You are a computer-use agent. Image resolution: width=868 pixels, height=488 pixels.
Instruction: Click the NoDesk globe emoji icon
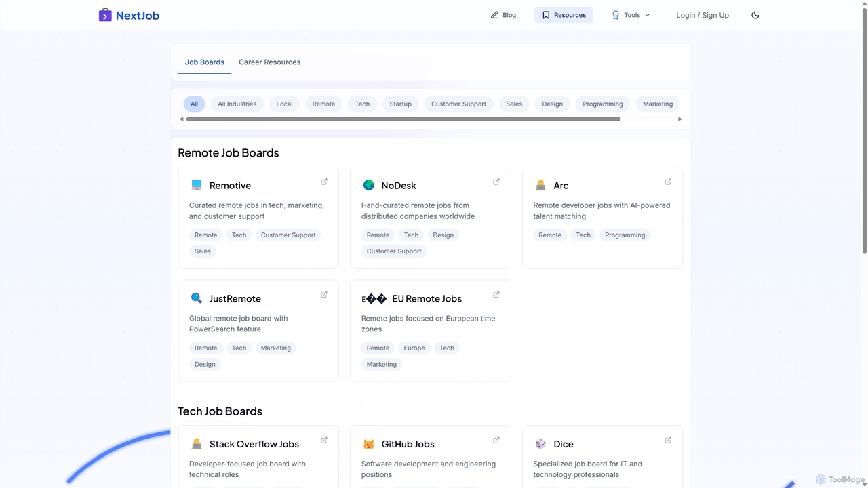(369, 185)
